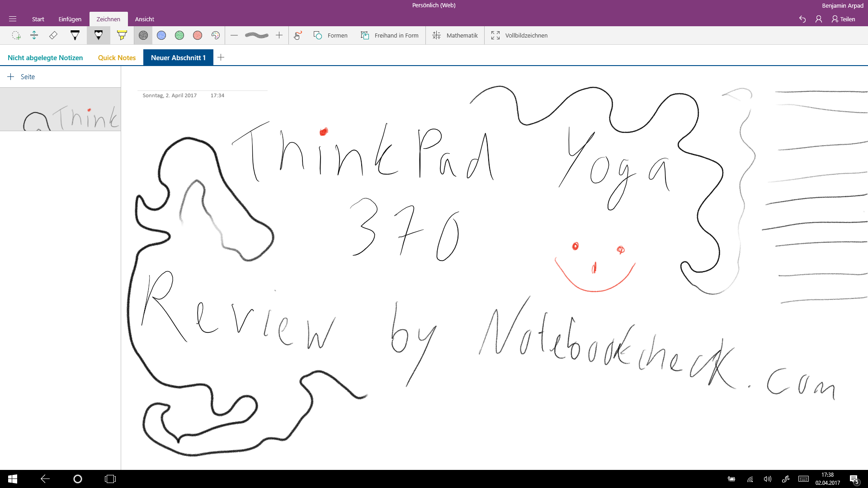
Task: Click the page date Sonntag, 2. April 2017
Action: pyautogui.click(x=170, y=95)
